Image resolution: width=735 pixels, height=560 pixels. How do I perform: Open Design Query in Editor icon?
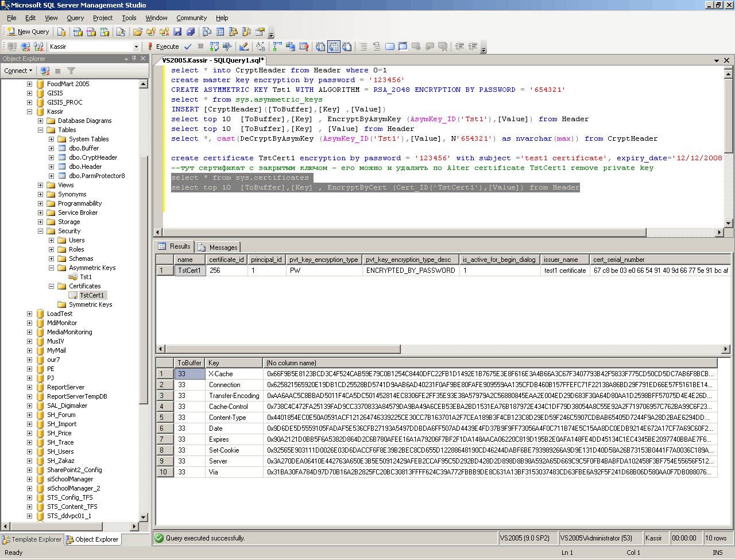(x=244, y=47)
